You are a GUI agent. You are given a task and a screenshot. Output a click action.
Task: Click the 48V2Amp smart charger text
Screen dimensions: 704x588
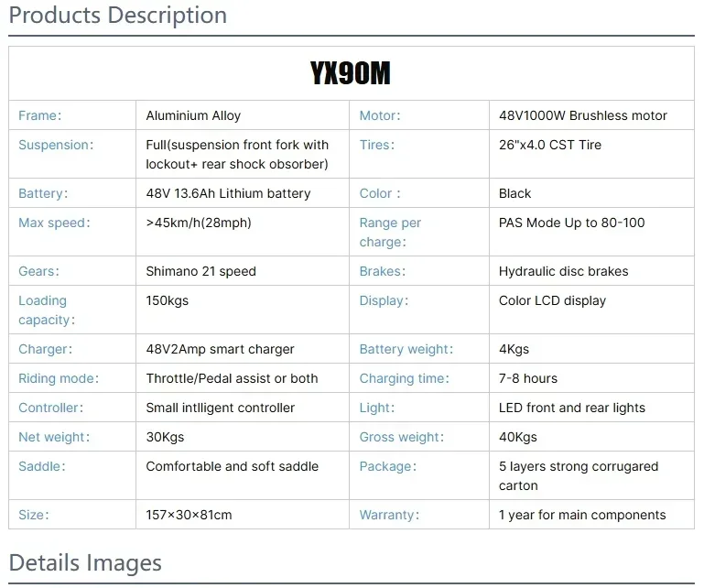(x=220, y=349)
